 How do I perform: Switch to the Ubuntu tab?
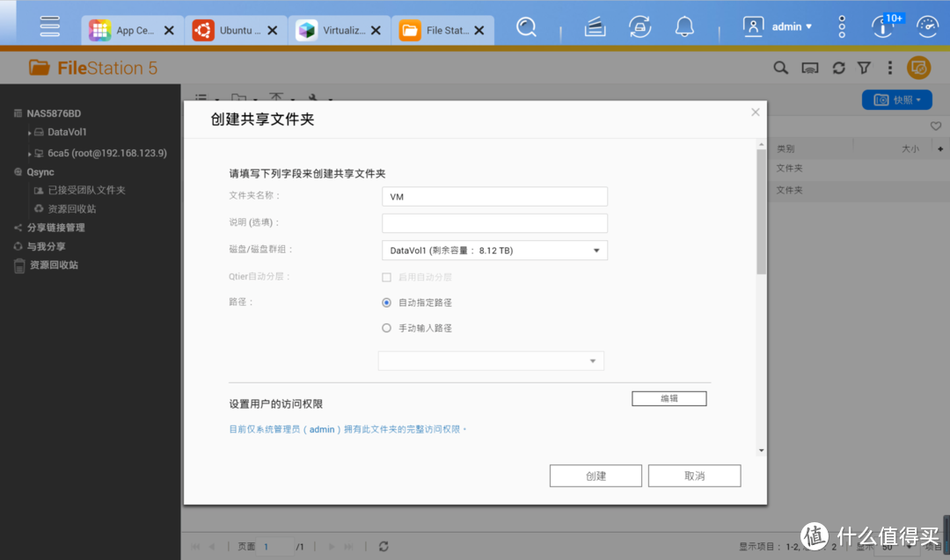(x=227, y=30)
